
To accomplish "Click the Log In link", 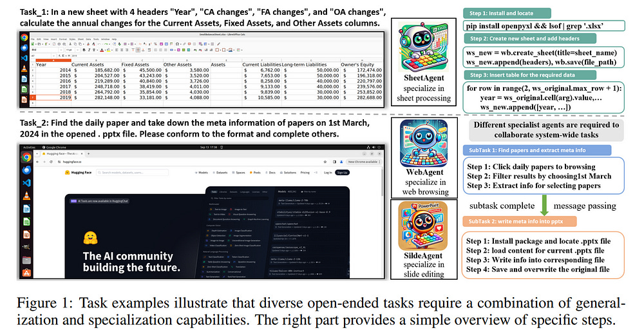I will pos(328,173).
